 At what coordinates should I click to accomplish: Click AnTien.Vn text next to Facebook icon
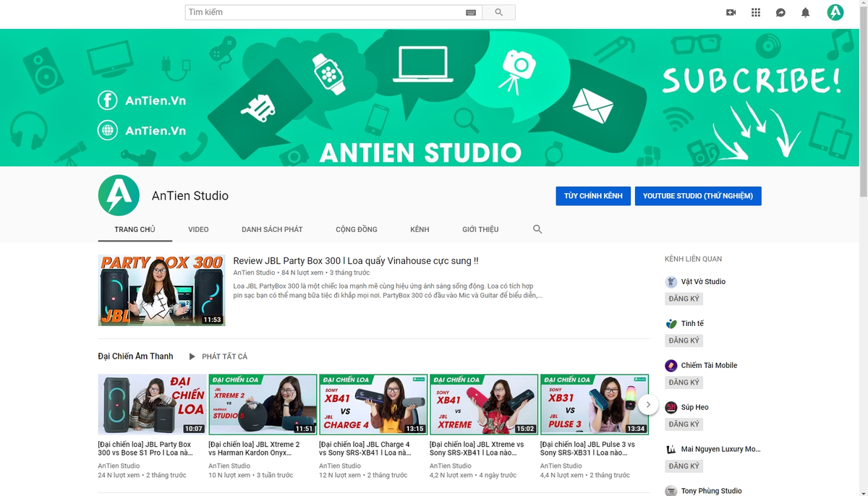[x=156, y=101]
